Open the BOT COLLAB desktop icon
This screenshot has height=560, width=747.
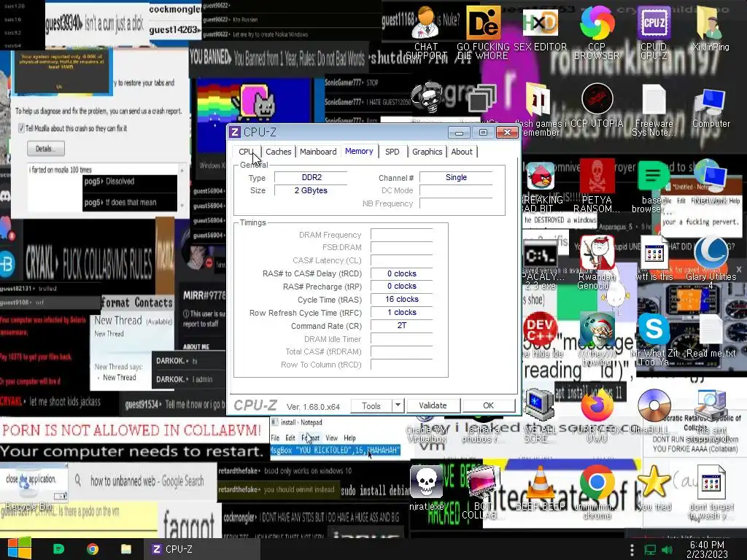tap(482, 482)
